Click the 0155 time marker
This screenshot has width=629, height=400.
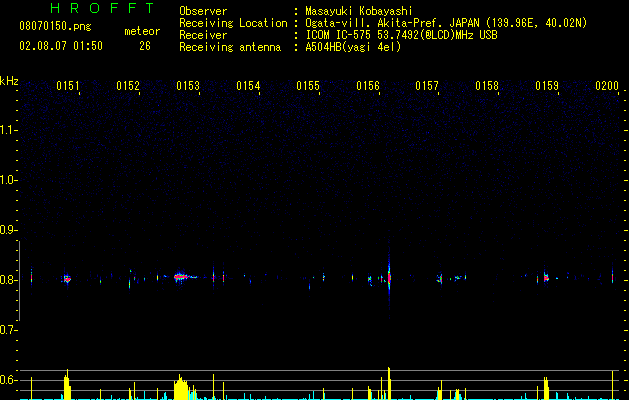(x=308, y=86)
